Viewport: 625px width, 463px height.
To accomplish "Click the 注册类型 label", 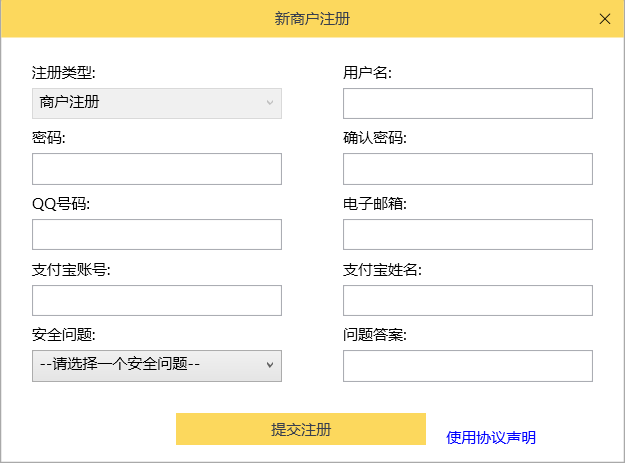I will (64, 72).
